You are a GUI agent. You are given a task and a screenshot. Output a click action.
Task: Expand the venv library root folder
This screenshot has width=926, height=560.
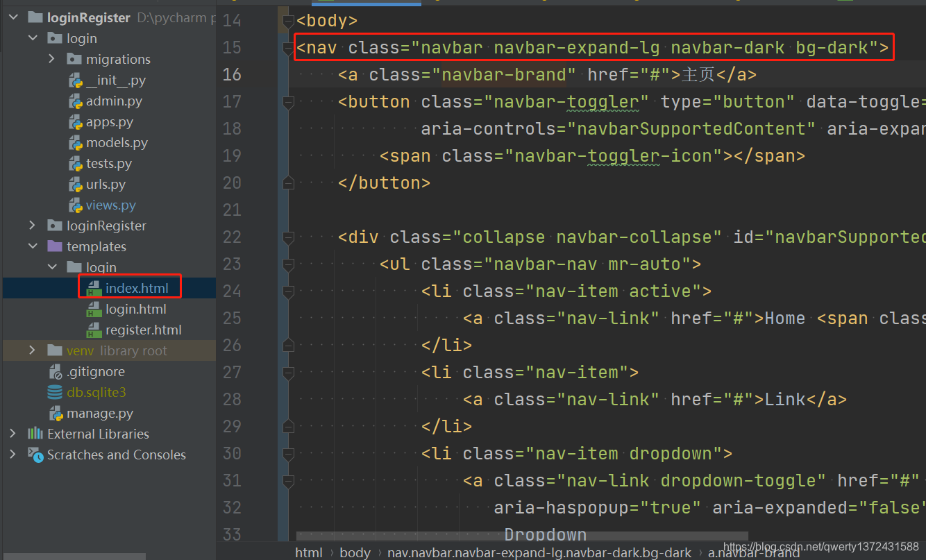coord(33,350)
